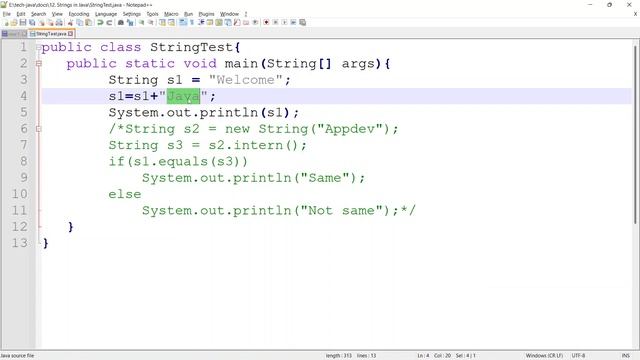The image size is (640, 360).
Task: Click the Zoom In toolbar icon
Action: [141, 22]
